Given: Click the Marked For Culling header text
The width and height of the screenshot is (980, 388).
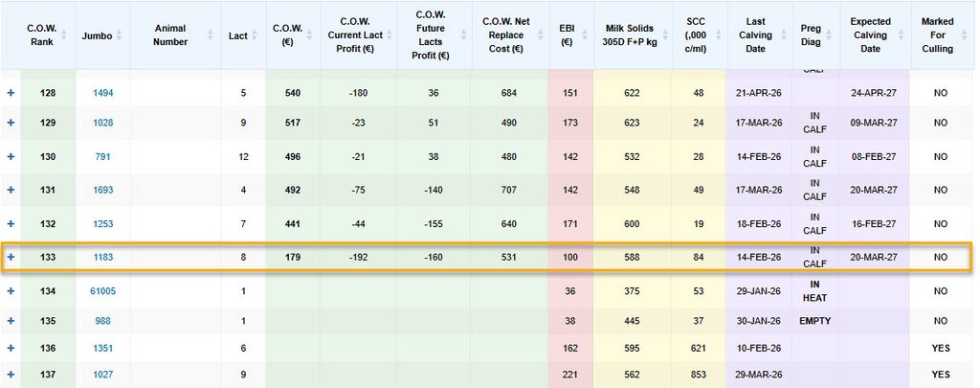Looking at the screenshot, I should (938, 35).
